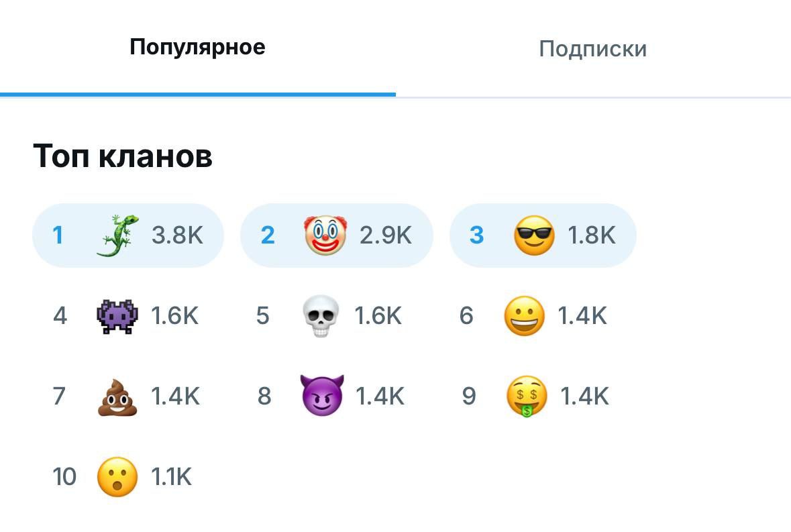Click the 1.1K count of tenth clan
Viewport: 791px width, 532px height.
tap(171, 477)
